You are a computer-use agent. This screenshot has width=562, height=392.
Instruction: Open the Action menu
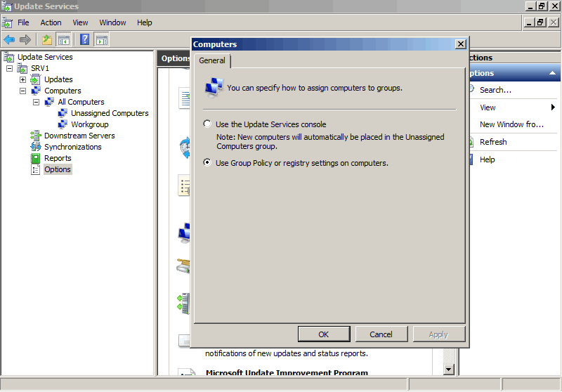[x=51, y=22]
